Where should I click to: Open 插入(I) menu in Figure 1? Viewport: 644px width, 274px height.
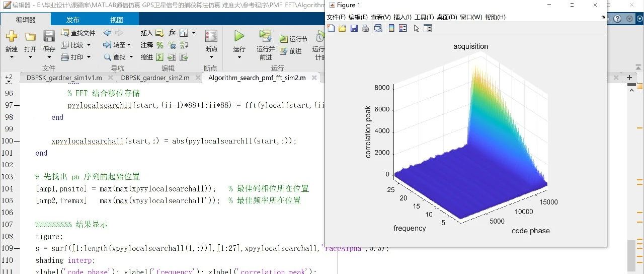[403, 17]
